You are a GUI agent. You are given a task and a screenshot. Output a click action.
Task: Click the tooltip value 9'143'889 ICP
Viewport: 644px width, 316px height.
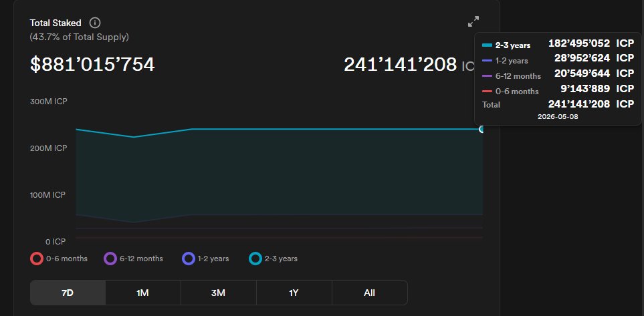coord(598,89)
